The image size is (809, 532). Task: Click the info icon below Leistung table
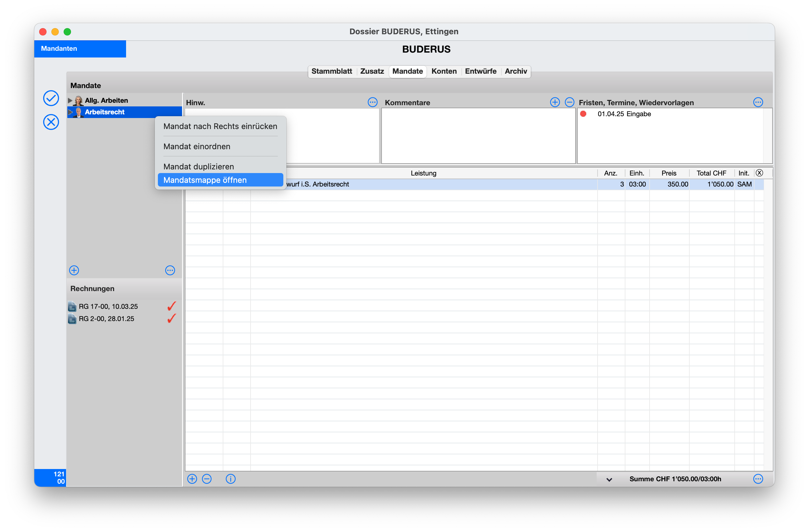(x=230, y=479)
